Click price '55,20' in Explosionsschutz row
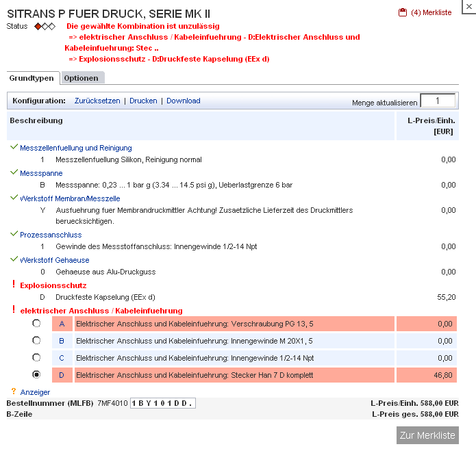 coord(447,297)
